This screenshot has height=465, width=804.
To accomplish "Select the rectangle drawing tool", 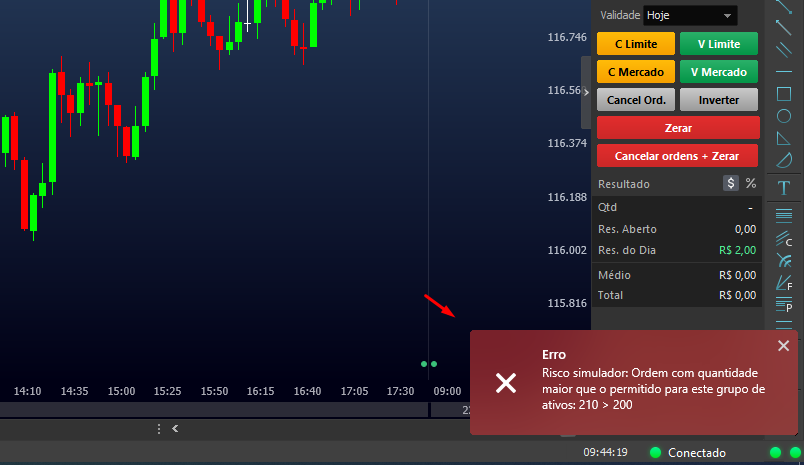I will [783, 94].
